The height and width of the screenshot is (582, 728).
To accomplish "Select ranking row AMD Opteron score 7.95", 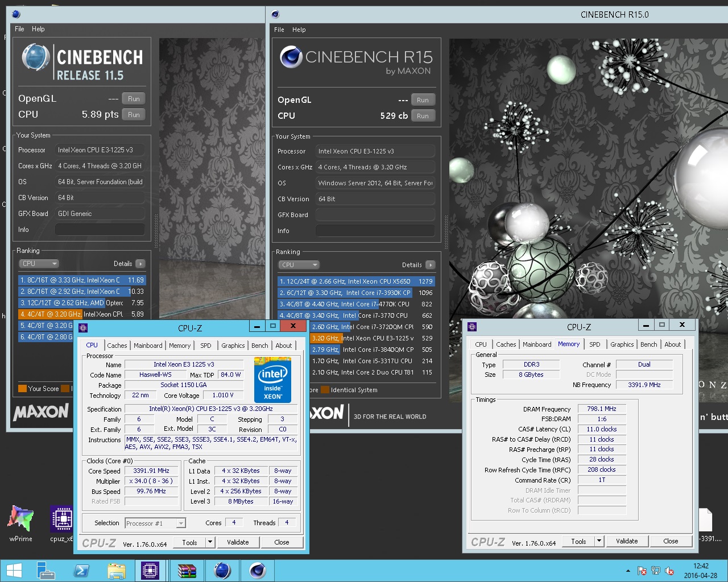I will click(x=82, y=303).
